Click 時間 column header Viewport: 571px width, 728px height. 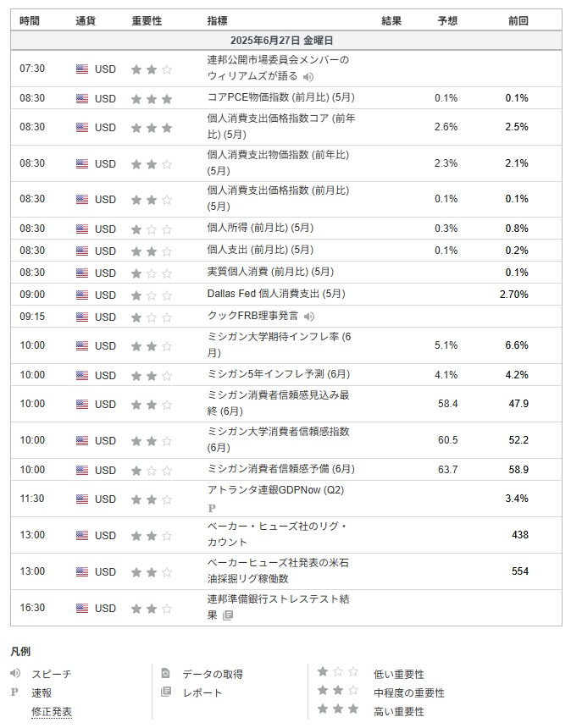click(x=30, y=21)
